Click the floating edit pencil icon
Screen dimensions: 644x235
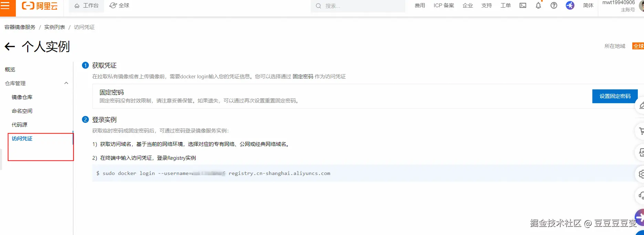coord(641,105)
